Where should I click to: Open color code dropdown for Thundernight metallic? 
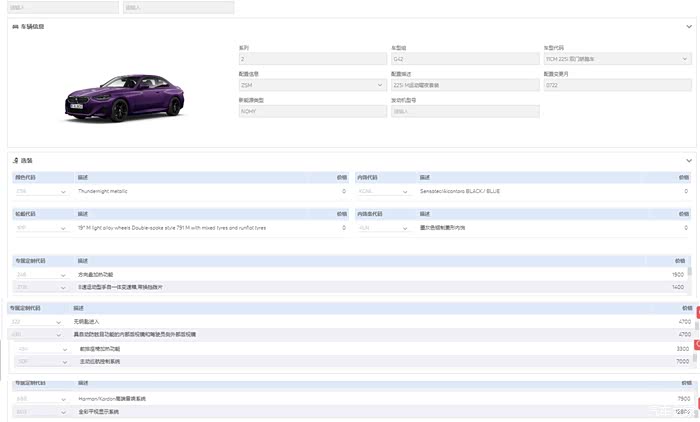click(x=41, y=191)
